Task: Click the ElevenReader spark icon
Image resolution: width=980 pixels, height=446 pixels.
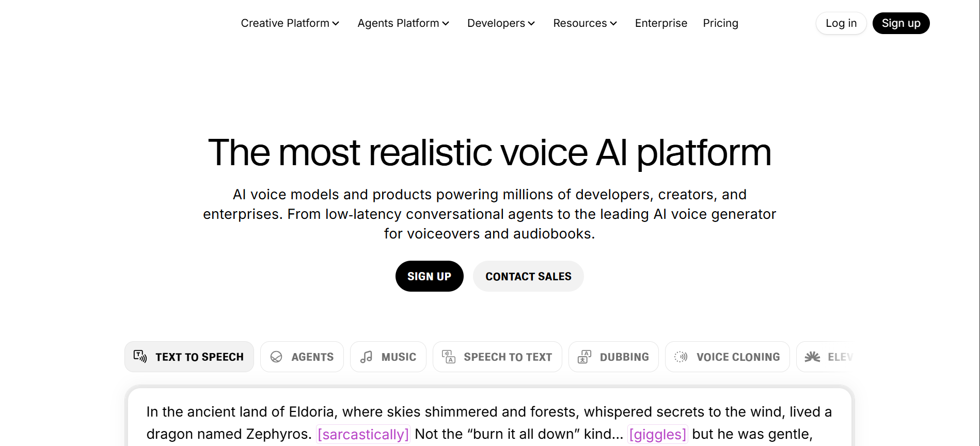Action: click(x=813, y=356)
